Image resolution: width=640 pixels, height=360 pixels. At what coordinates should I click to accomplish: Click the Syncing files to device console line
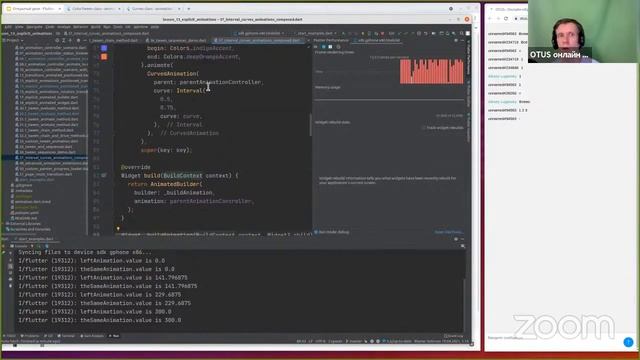[x=84, y=252]
